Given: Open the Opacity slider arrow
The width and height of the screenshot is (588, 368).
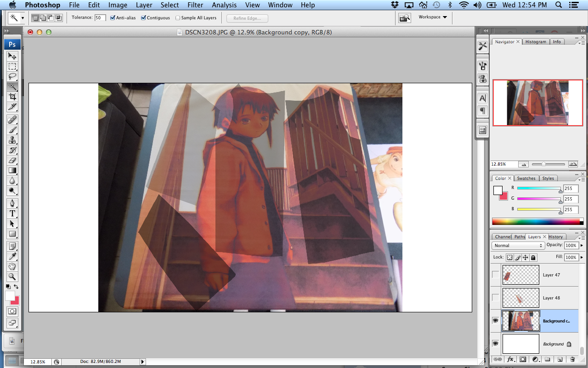Looking at the screenshot, I should pyautogui.click(x=582, y=246).
